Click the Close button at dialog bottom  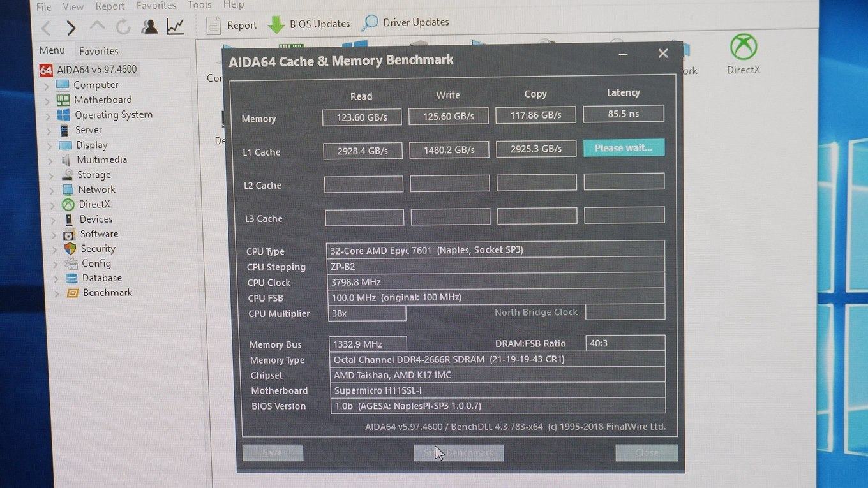[647, 452]
